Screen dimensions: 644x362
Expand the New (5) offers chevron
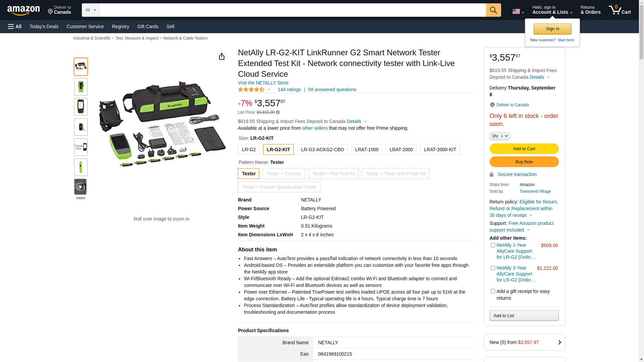click(559, 342)
